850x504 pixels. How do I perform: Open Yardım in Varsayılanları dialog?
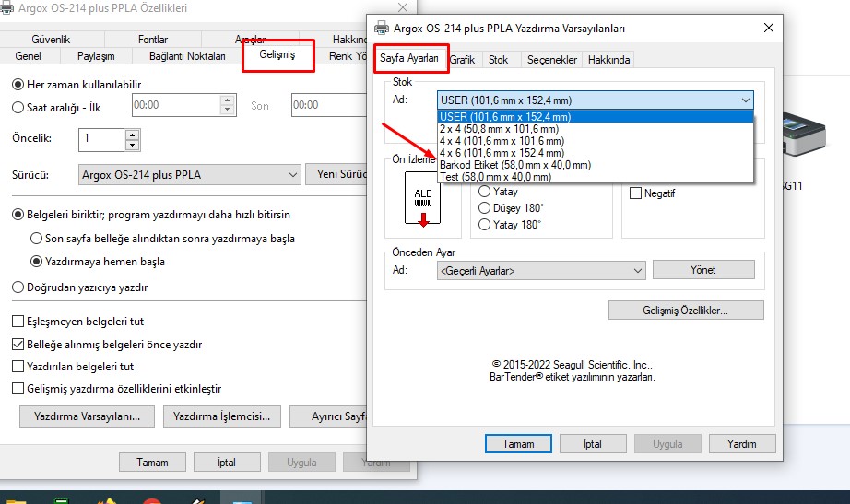point(741,444)
